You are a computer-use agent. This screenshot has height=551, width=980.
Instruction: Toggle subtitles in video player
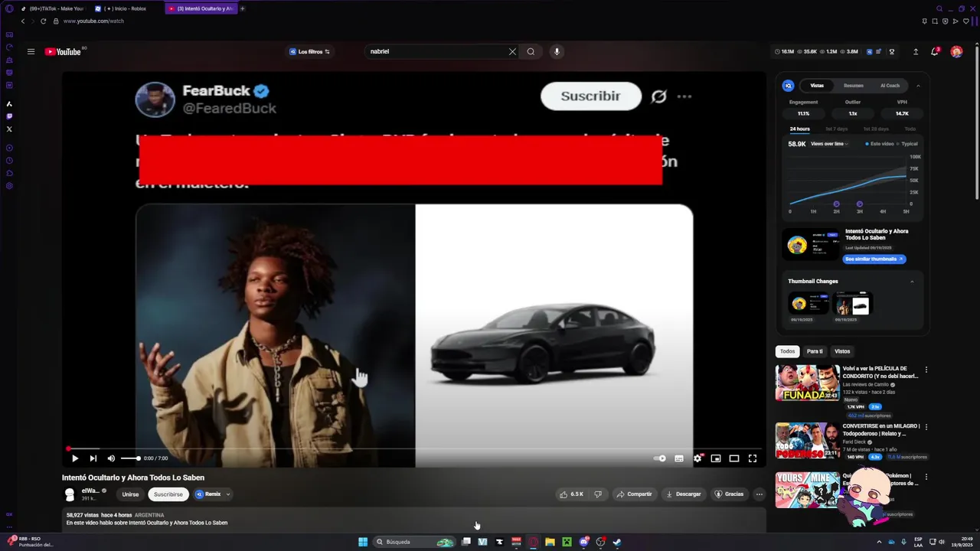(679, 458)
